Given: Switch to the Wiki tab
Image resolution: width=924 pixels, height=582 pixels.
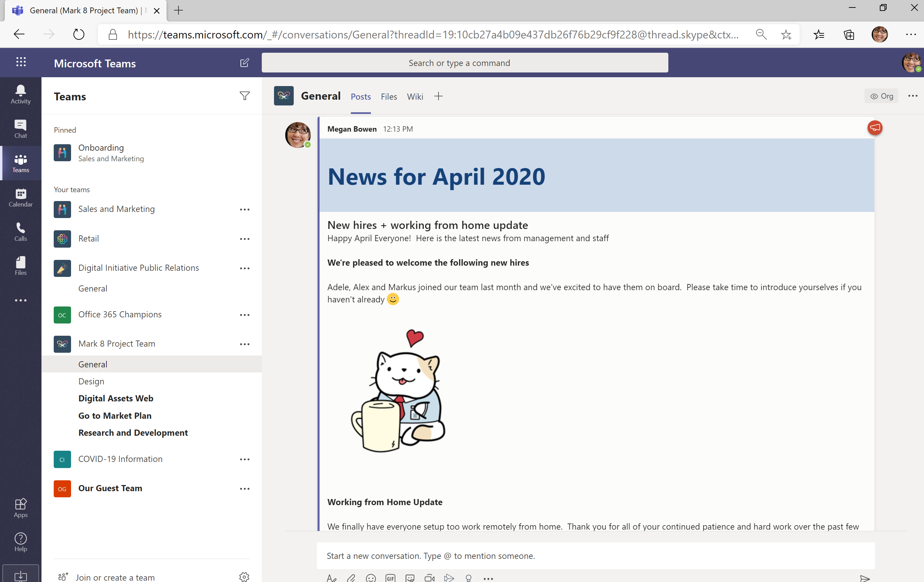Looking at the screenshot, I should point(415,96).
